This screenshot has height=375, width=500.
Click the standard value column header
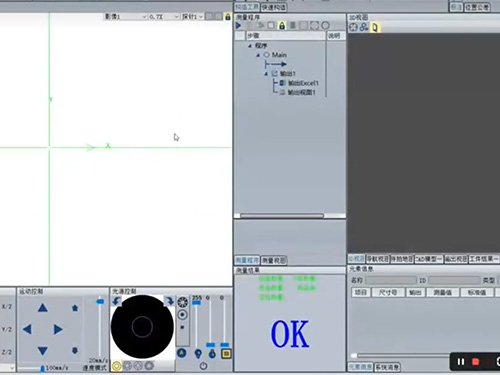coord(477,292)
